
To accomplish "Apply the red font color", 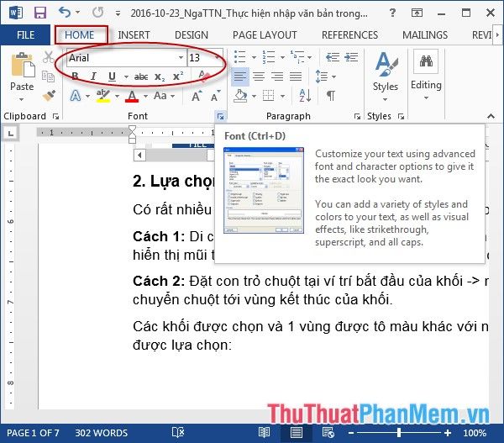I will 132,96.
